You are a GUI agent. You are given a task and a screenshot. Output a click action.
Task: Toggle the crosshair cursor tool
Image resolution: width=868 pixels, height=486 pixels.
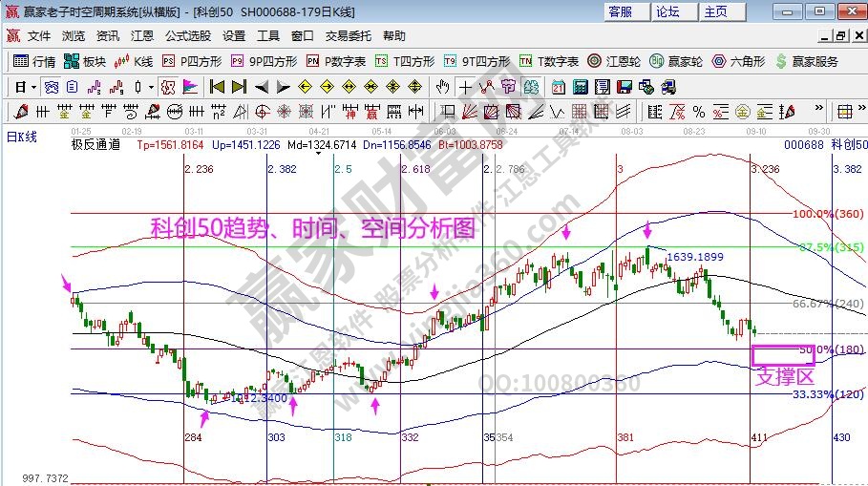coord(466,88)
